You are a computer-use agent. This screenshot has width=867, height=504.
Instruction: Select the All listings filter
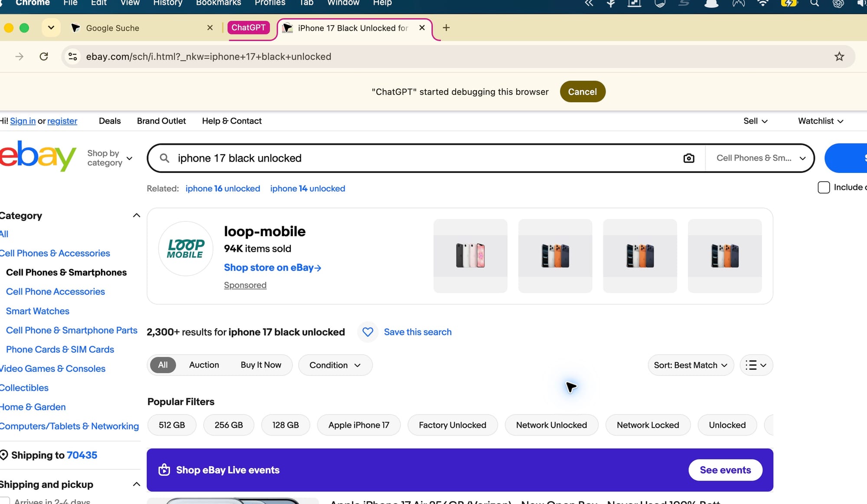click(x=163, y=365)
